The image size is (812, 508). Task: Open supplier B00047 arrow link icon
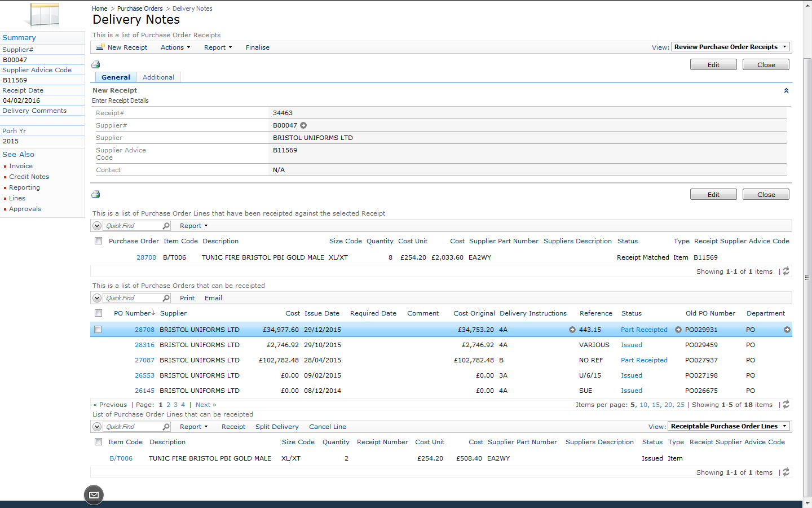pyautogui.click(x=303, y=125)
